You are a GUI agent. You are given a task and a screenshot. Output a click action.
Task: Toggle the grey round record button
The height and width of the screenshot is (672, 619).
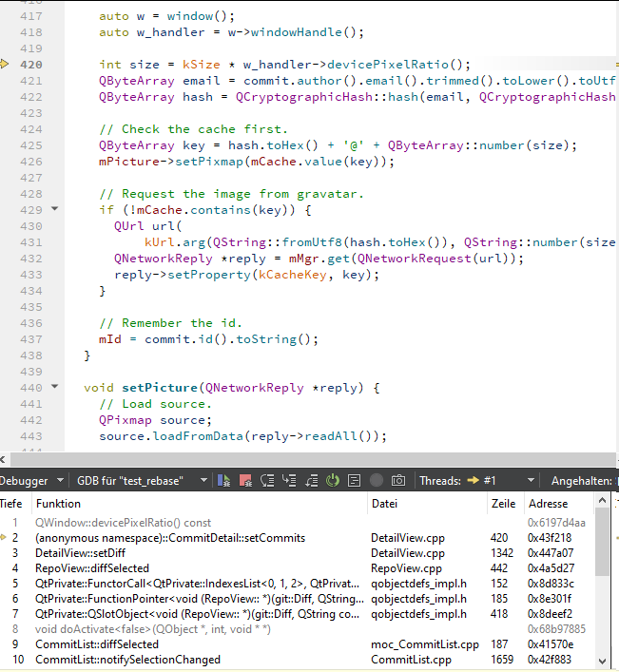pos(376,480)
